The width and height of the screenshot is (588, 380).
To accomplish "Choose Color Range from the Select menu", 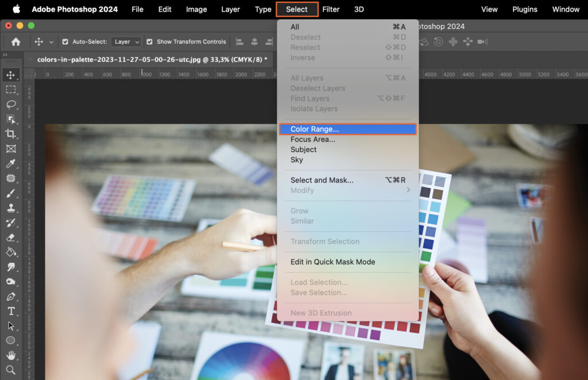I will point(313,129).
